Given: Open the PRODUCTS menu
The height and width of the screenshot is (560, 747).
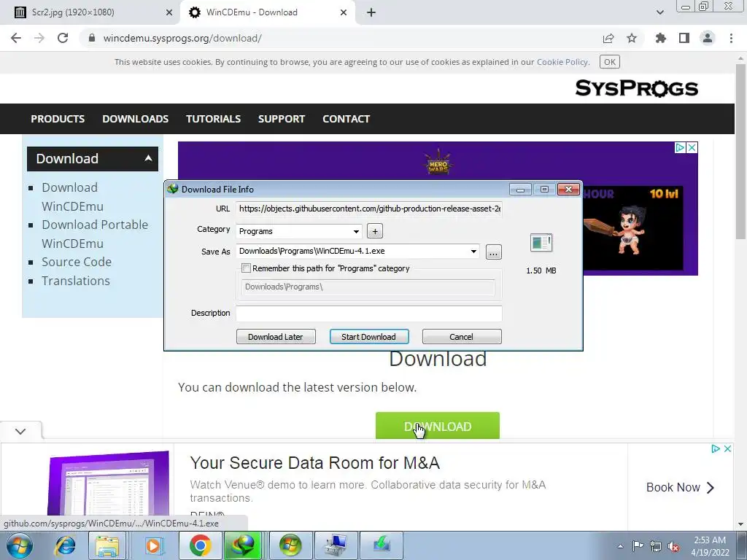Looking at the screenshot, I should 58,119.
